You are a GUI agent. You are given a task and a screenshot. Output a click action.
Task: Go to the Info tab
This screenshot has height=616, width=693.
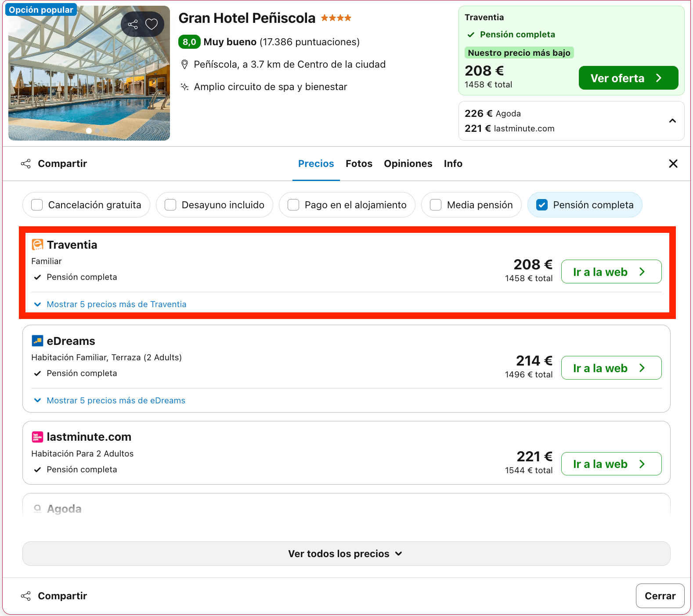pyautogui.click(x=453, y=163)
